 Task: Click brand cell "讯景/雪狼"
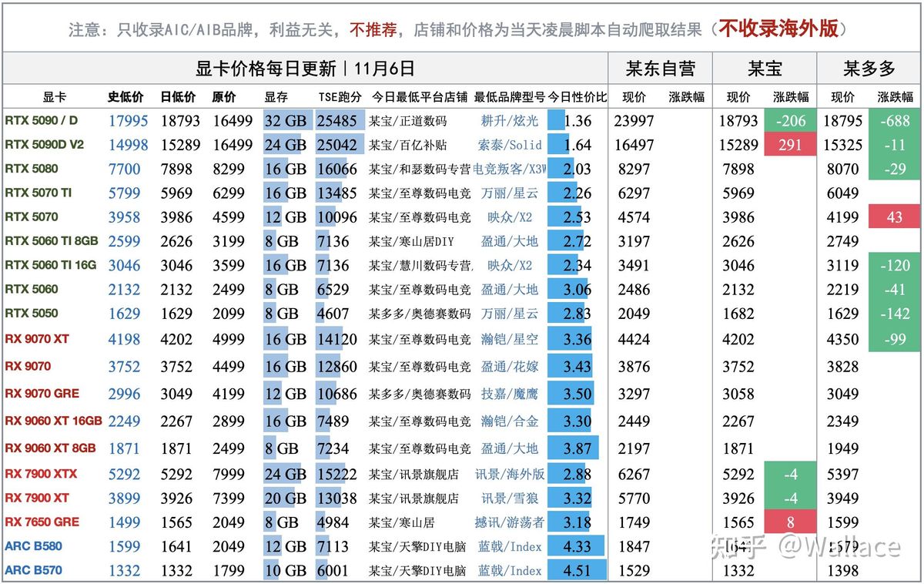510,498
